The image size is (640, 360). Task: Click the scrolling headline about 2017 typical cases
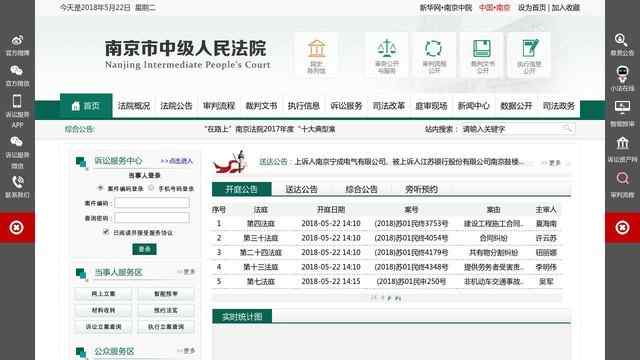tap(270, 129)
